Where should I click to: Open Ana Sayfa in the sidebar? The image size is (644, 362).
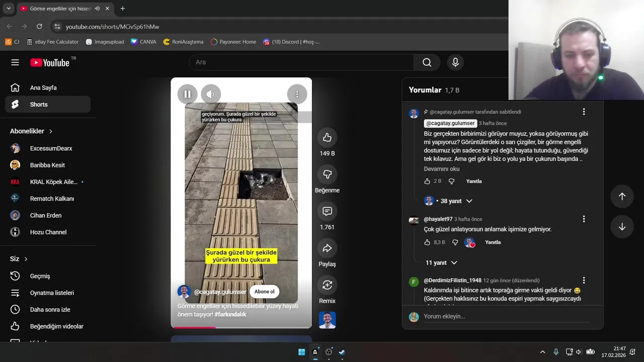coord(48,87)
